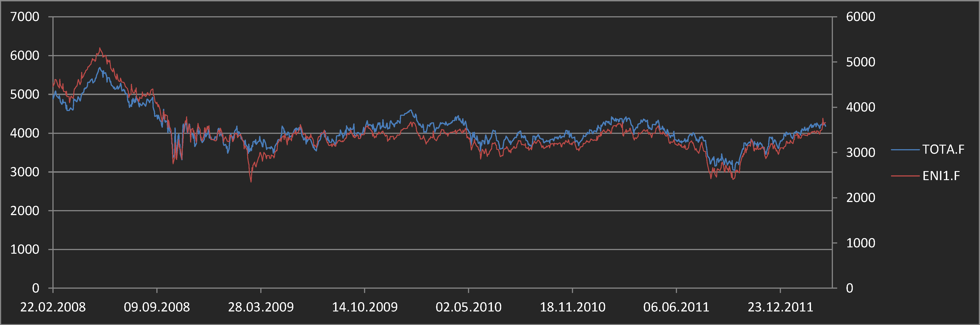Click the 09.09.2008 date axis label
The width and height of the screenshot is (980, 325).
157,307
